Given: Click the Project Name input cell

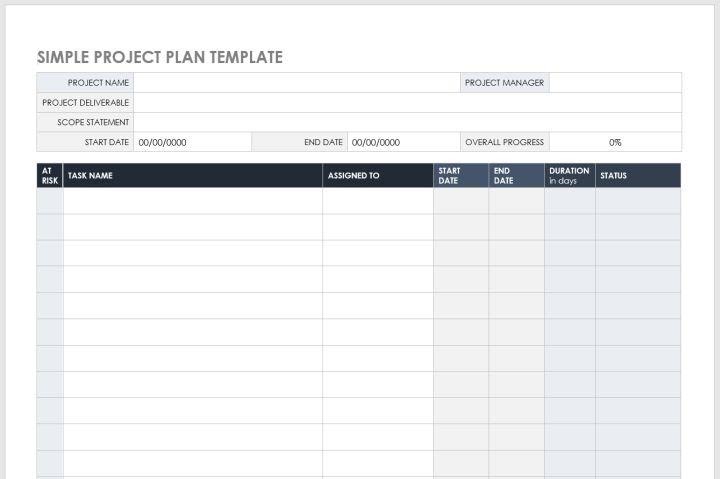Looking at the screenshot, I should 296,83.
